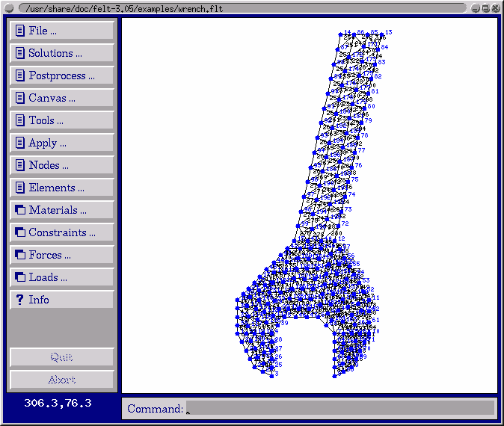
Task: Click the menu icon beside File
Action: point(19,31)
